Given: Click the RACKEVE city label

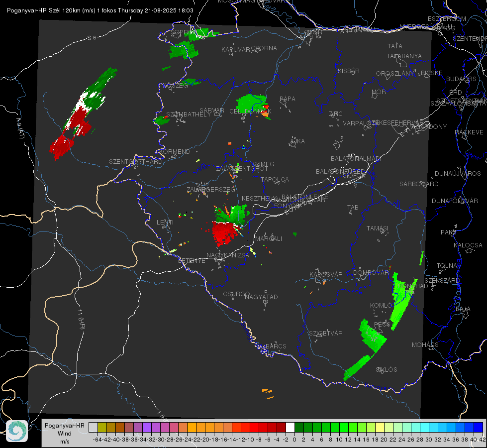Looking at the screenshot, I should pyautogui.click(x=469, y=132).
